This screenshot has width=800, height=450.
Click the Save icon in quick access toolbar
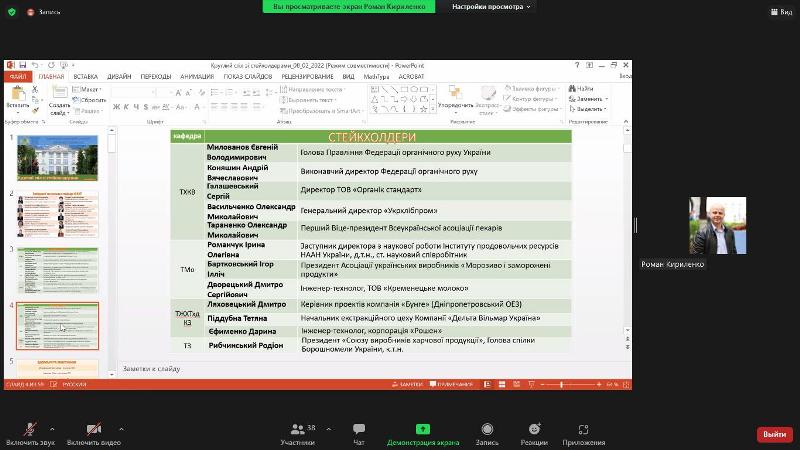point(22,65)
